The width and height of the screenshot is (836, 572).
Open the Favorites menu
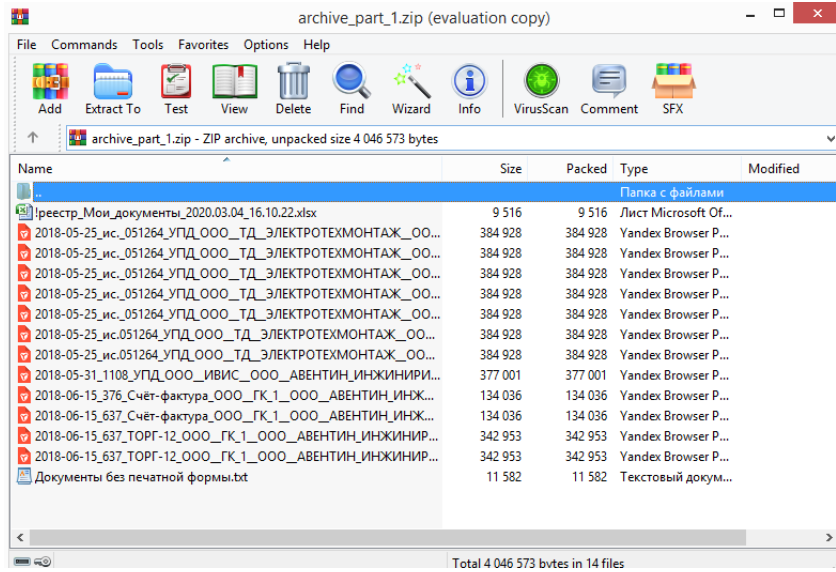click(x=203, y=45)
